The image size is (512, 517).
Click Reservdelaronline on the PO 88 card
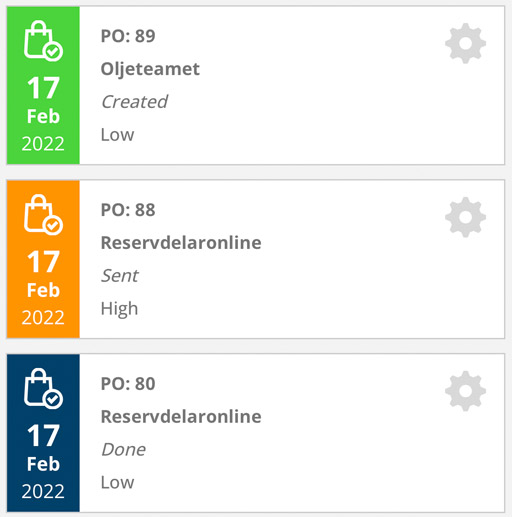coord(181,243)
